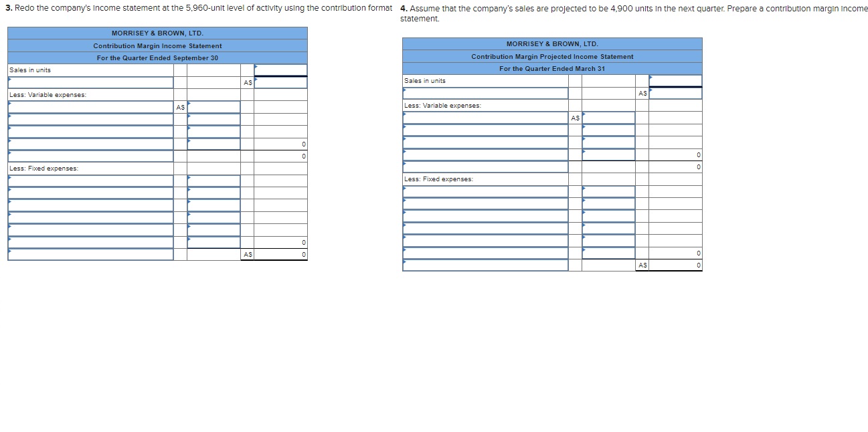Click the final A$ 0 total in March statement
Image resolution: width=868 pixels, height=432 pixels.
point(675,265)
